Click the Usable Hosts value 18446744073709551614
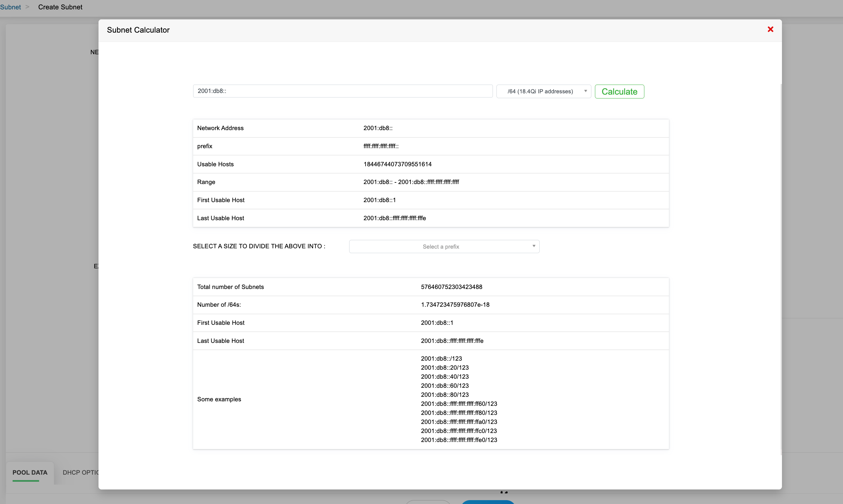Screen dimensions: 843x504 tap(397, 164)
